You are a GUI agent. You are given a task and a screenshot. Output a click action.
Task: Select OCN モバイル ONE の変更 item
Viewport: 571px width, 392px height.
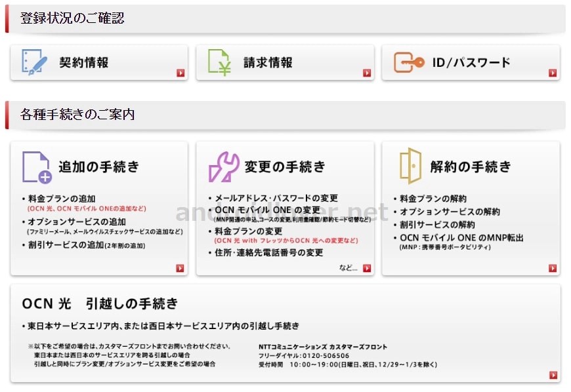tap(267, 210)
